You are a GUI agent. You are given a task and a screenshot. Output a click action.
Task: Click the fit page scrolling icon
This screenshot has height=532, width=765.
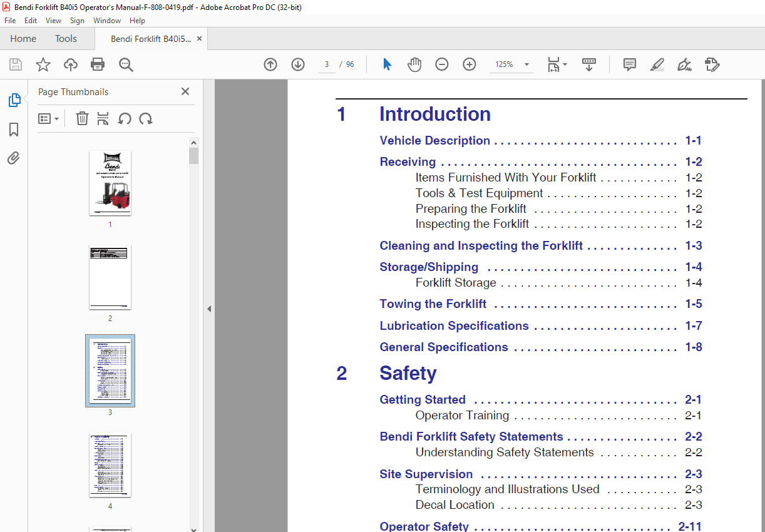[x=553, y=64]
